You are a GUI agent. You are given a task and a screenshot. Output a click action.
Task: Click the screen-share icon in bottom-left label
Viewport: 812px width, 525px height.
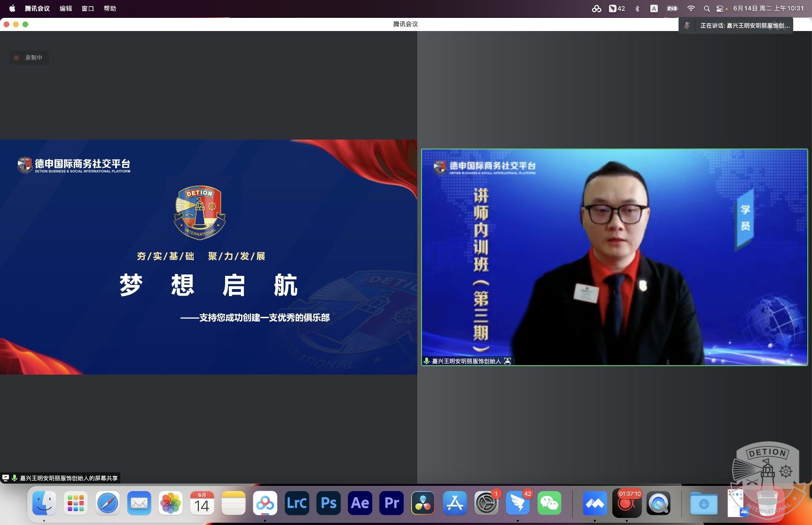[6, 478]
